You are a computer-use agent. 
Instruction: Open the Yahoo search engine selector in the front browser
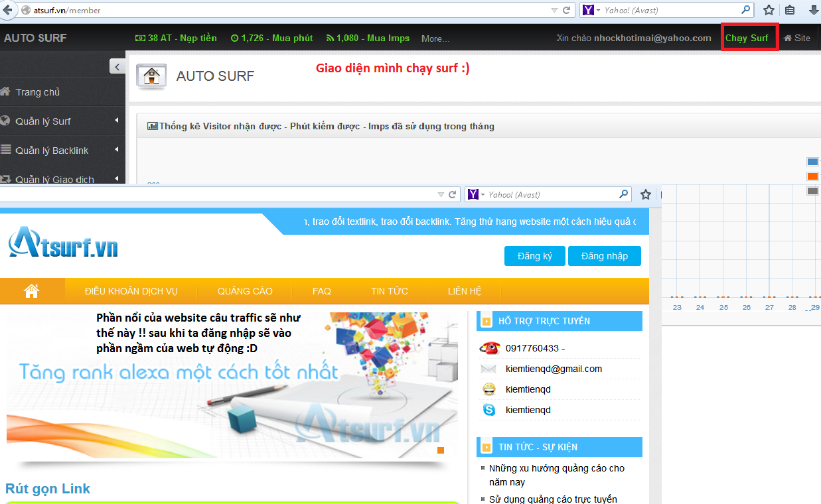476,194
